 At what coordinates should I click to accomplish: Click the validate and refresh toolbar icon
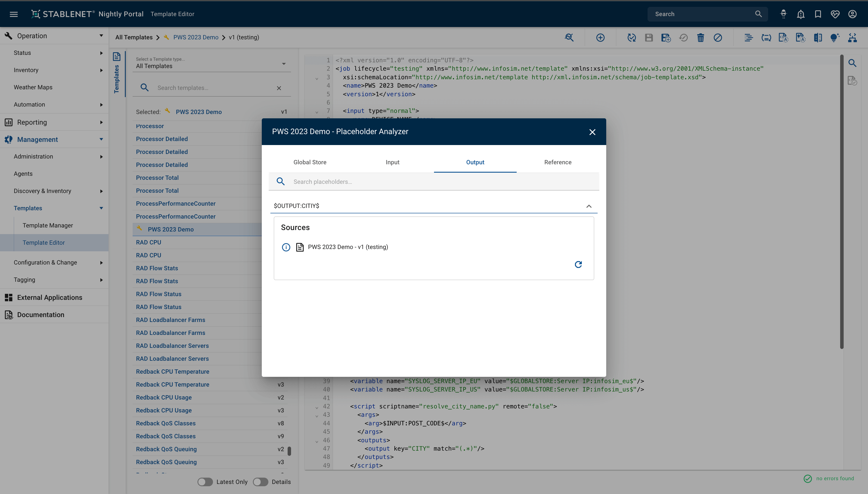pyautogui.click(x=631, y=37)
